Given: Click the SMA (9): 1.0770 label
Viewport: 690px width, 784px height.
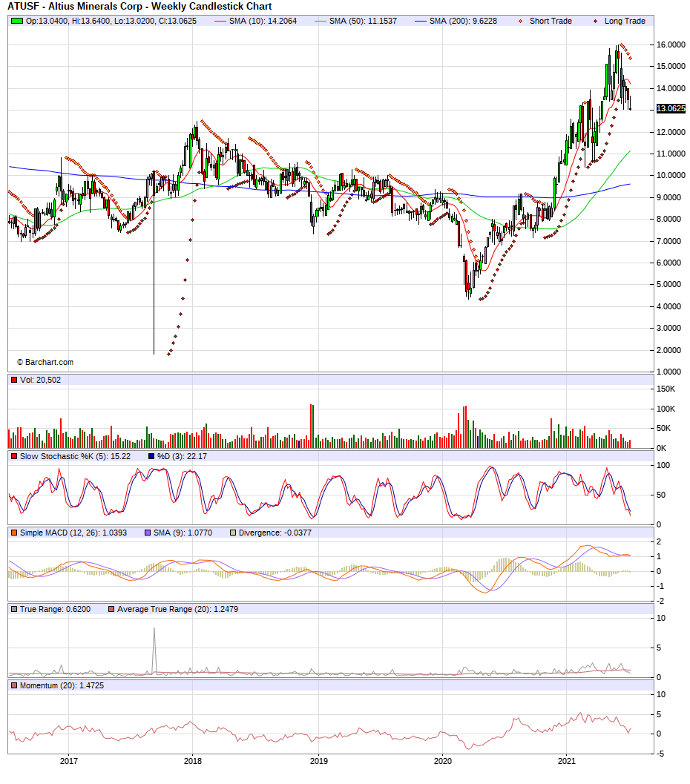Looking at the screenshot, I should point(183,533).
